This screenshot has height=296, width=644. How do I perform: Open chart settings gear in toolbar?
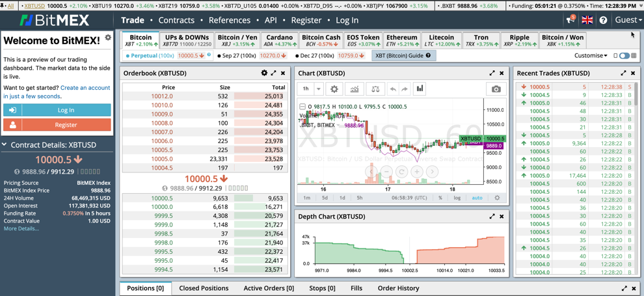coord(334,89)
